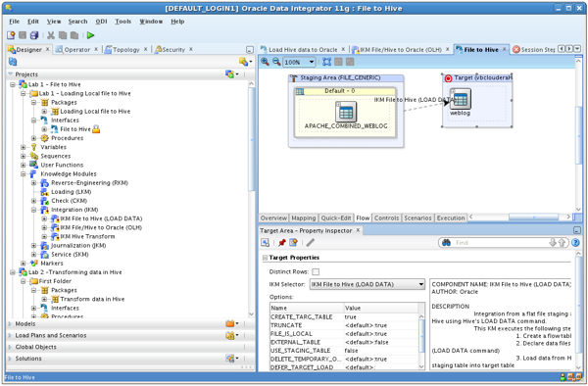Expand the Variables tree node
Image resolution: width=588 pixels, height=386 pixels.
pos(24,147)
